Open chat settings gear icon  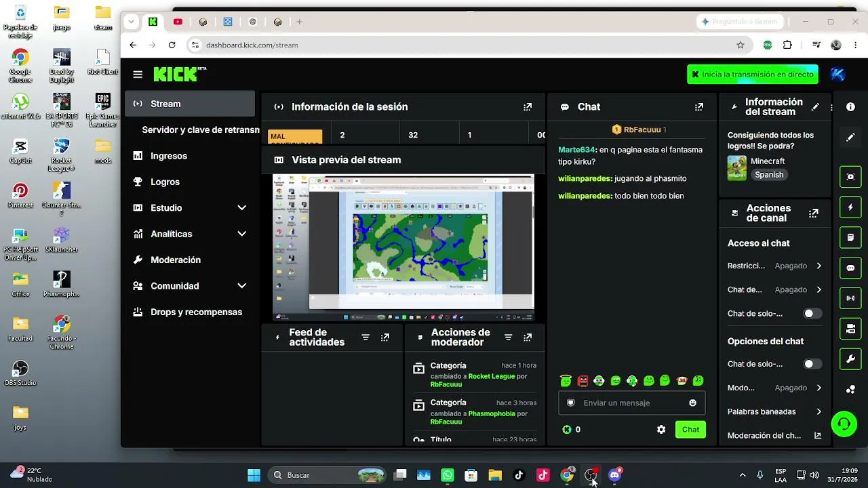661,430
